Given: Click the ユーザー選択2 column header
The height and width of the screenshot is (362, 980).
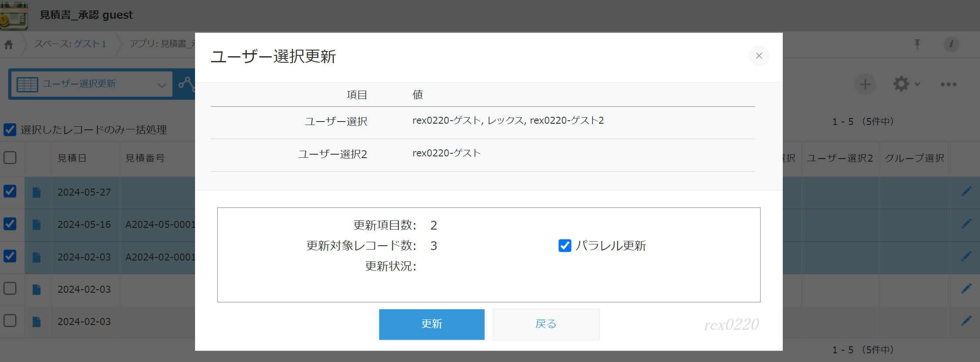Looking at the screenshot, I should (x=840, y=158).
